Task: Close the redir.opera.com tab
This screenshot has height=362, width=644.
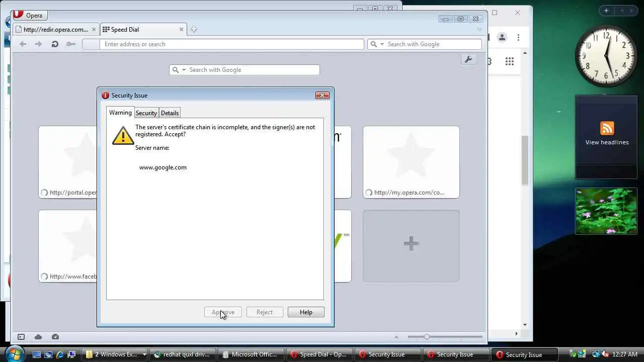Action: (94, 30)
